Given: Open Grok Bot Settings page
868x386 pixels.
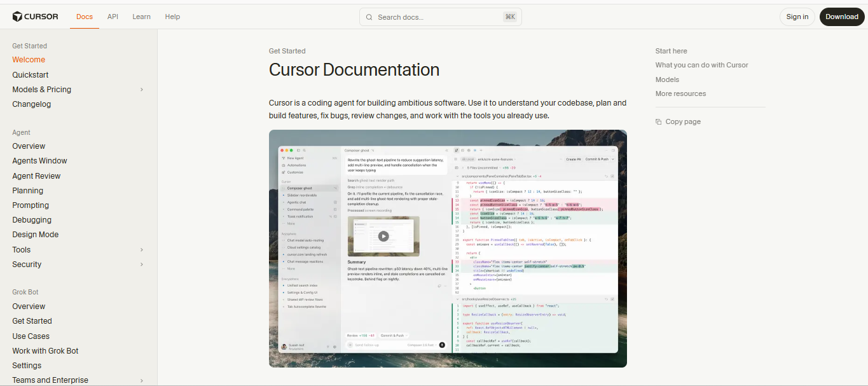Looking at the screenshot, I should coord(27,366).
